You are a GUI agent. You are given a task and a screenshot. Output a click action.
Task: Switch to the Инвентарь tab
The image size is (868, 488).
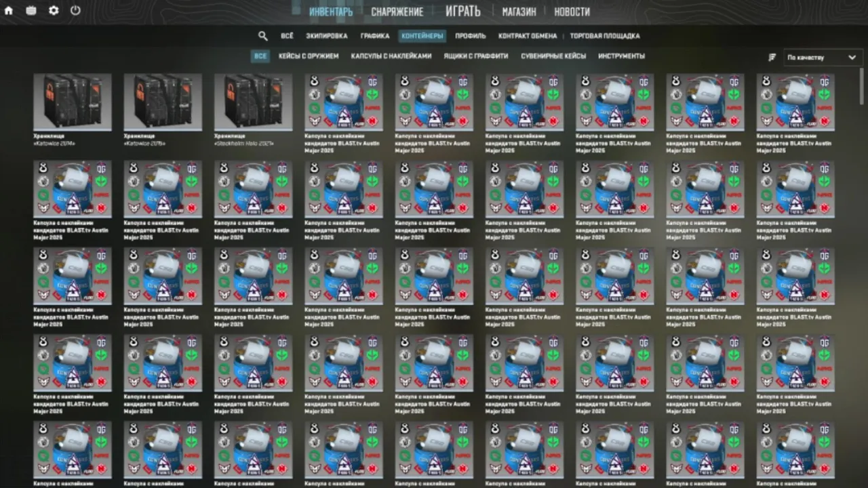(331, 12)
